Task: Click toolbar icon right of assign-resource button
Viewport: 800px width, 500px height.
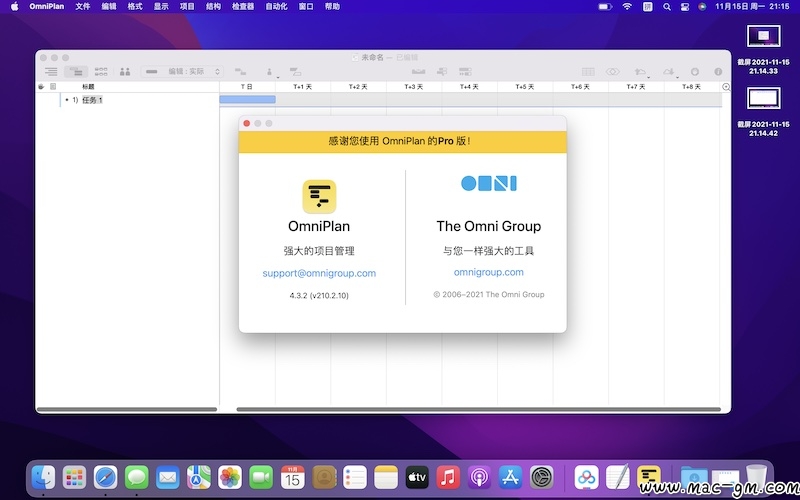Action: click(x=295, y=71)
